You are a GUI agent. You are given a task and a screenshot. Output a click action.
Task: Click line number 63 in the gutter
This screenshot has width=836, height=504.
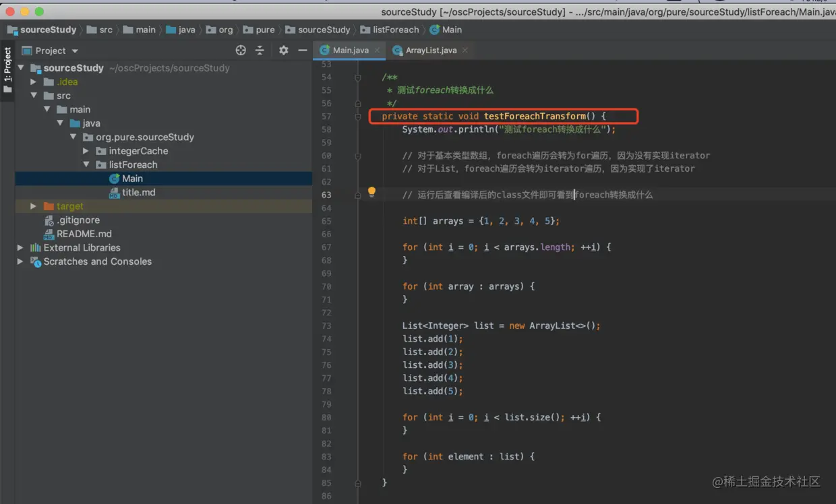point(326,195)
